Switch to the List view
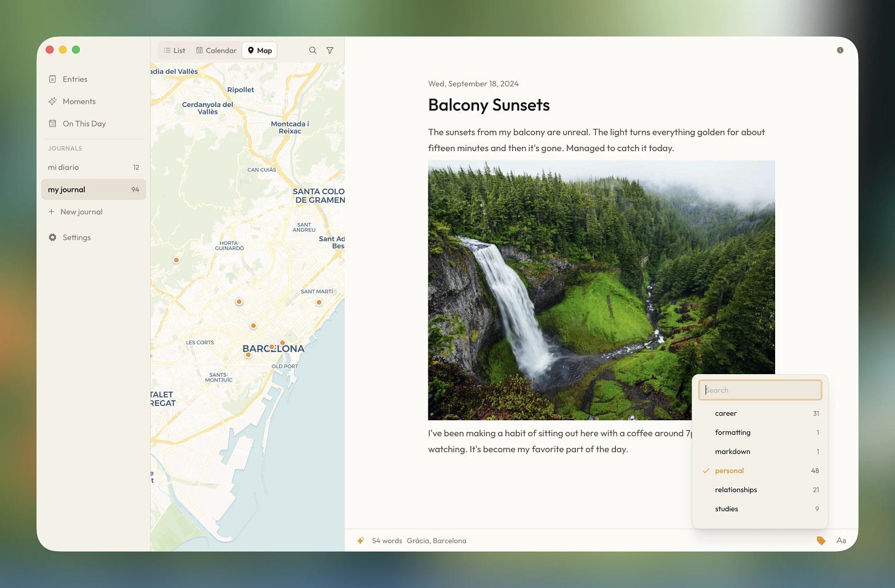This screenshot has width=895, height=588. click(174, 50)
